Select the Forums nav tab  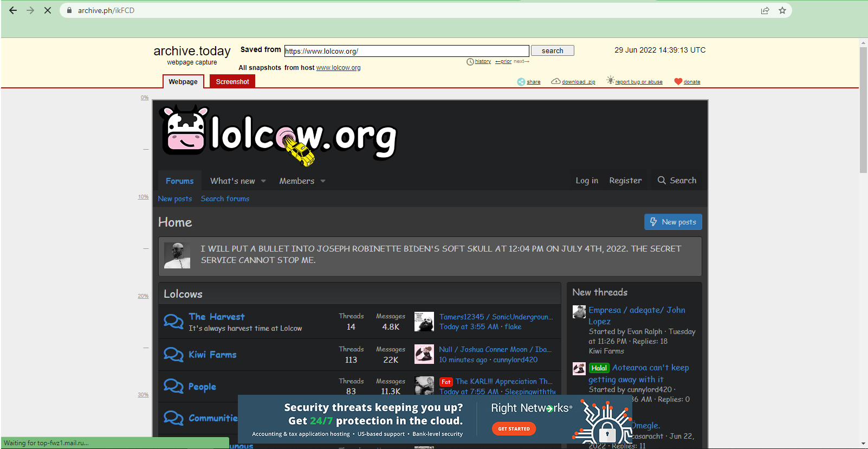pyautogui.click(x=179, y=181)
